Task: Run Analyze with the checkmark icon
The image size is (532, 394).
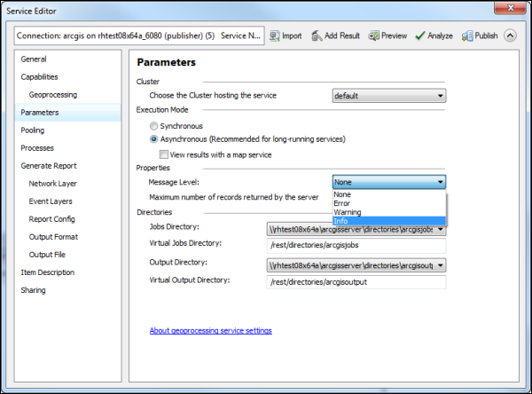Action: coord(421,35)
